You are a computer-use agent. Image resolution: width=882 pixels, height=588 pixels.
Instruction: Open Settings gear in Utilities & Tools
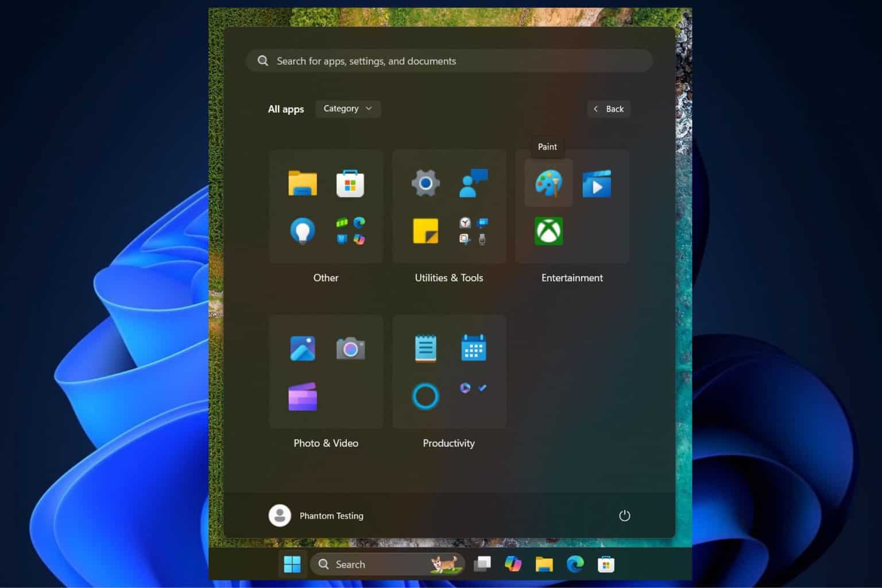(425, 183)
